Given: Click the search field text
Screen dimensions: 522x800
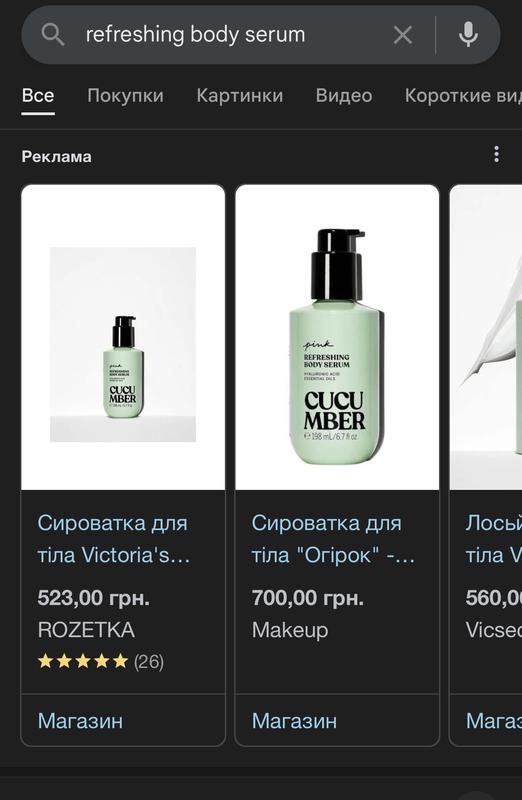Looking at the screenshot, I should click(195, 35).
